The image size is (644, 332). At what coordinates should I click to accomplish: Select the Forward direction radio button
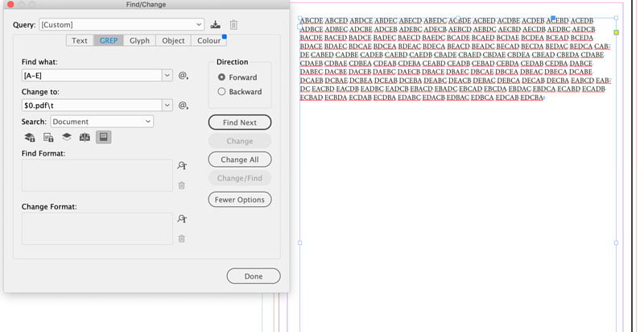(222, 77)
